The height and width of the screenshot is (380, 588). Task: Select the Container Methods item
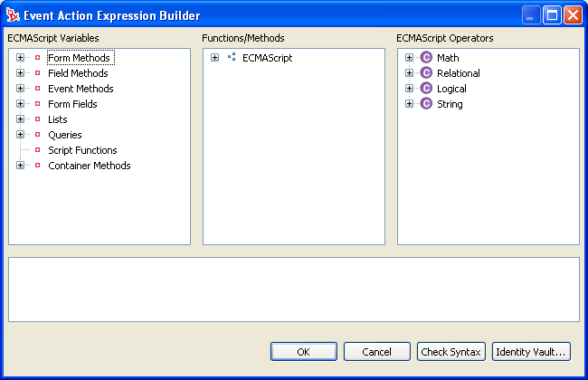[90, 166]
